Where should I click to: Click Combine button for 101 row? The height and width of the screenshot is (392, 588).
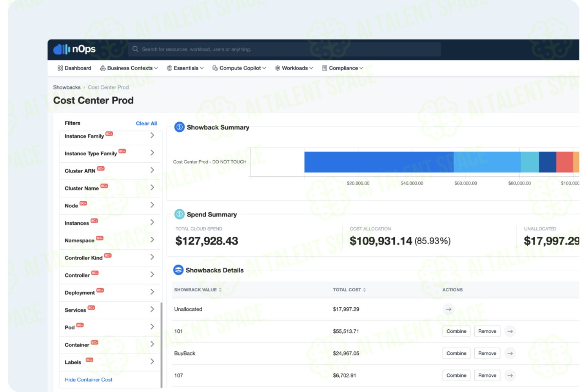click(456, 331)
